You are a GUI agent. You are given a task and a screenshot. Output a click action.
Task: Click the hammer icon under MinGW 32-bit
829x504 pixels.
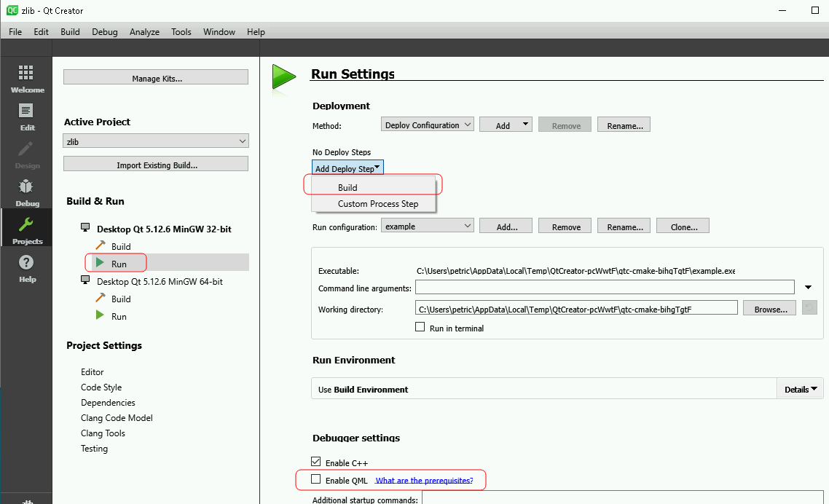101,245
